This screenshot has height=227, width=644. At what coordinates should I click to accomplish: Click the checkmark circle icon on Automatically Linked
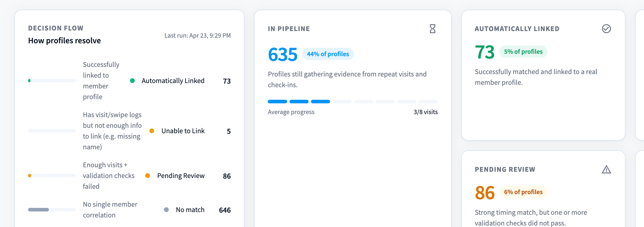click(x=606, y=29)
